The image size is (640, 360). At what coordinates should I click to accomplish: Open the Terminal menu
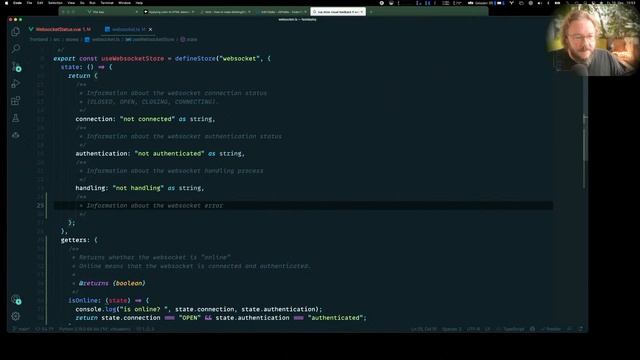pyautogui.click(x=107, y=3)
